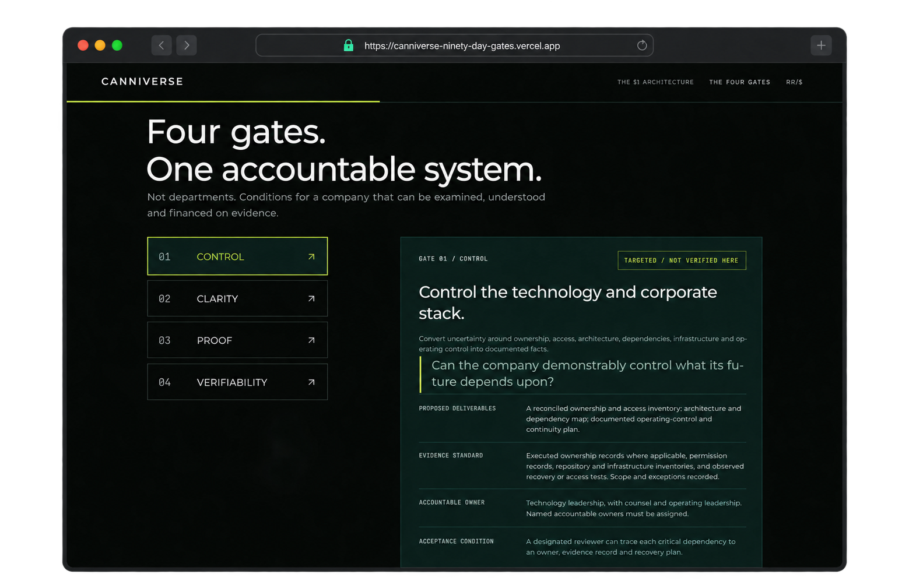The width and height of the screenshot is (909, 588).
Task: Select the 04 VERIFIABILITY gate tab
Action: tap(237, 382)
